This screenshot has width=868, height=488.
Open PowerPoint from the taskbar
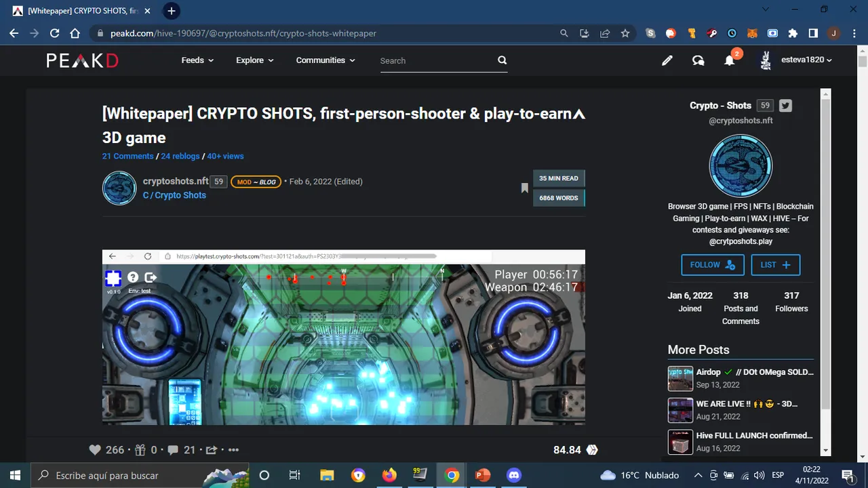coord(483,475)
